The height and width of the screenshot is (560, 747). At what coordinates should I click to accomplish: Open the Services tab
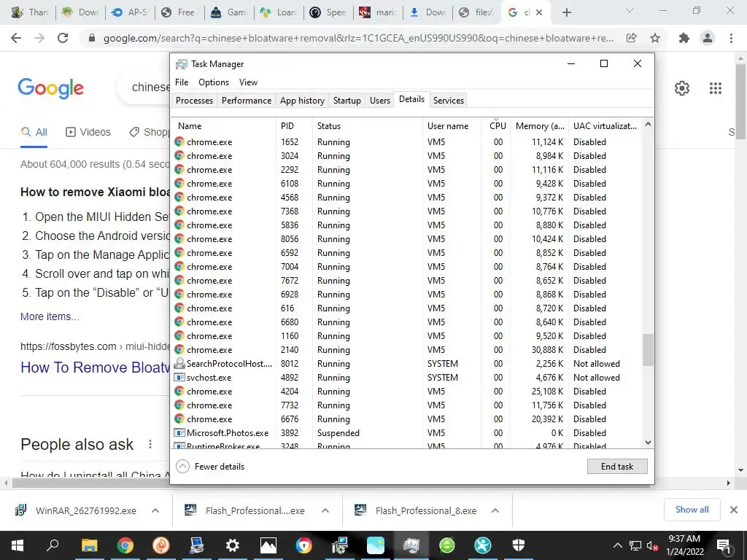[449, 101]
